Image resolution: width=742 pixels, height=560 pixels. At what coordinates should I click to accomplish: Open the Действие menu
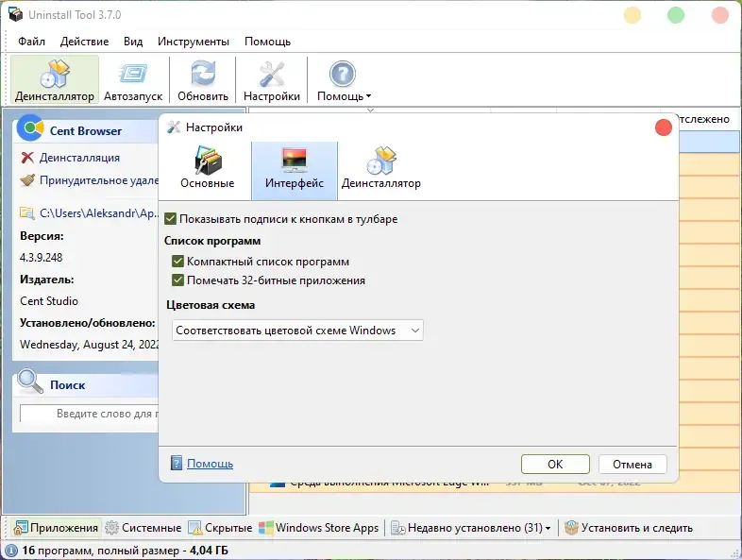point(84,42)
